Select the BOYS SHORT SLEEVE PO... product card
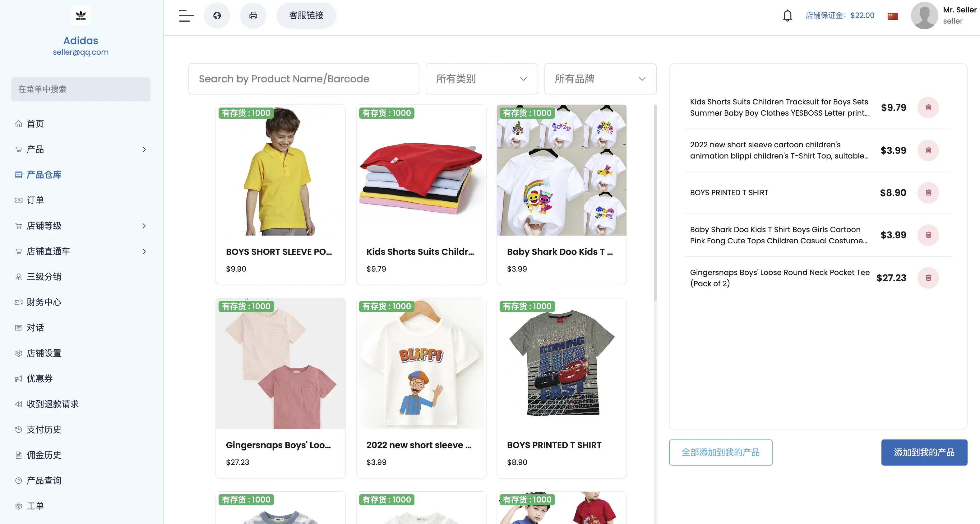The image size is (980, 524). [x=280, y=195]
